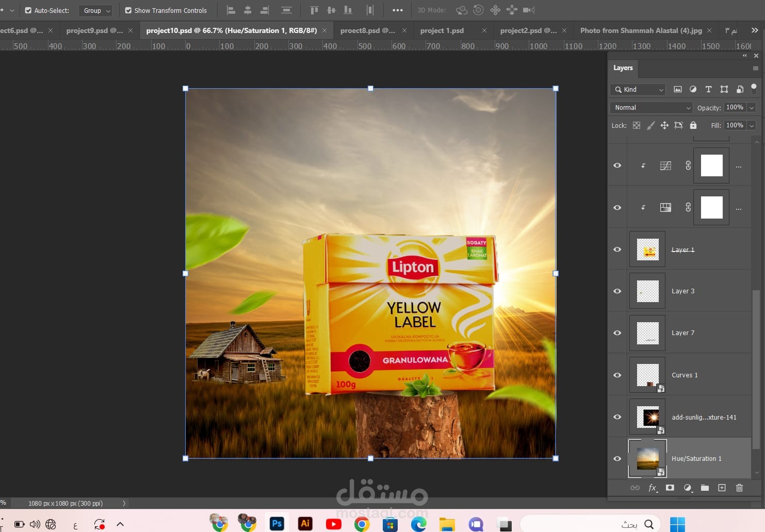Open the Normal blend mode dropdown

pos(652,107)
